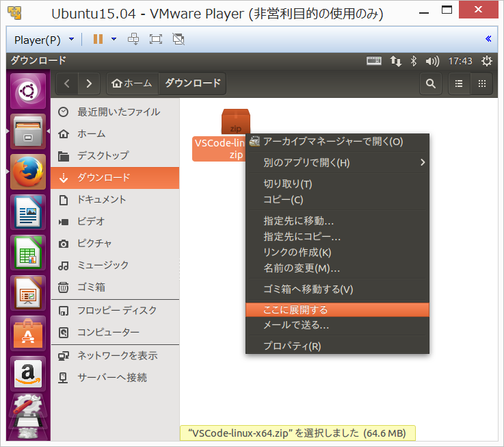
Task: Open ミュージック in the sidebar
Action: 115,265
